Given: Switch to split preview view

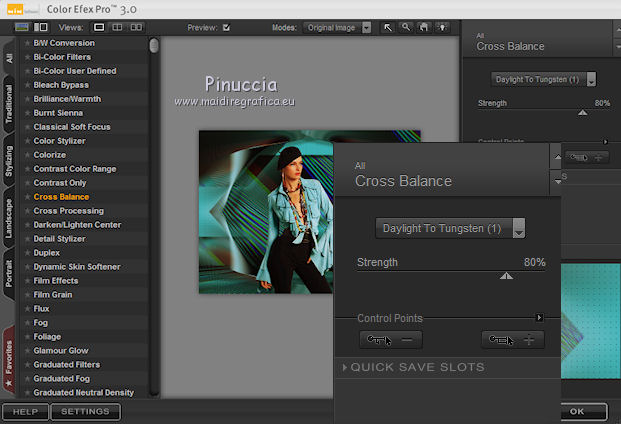Looking at the screenshot, I should pyautogui.click(x=118, y=27).
